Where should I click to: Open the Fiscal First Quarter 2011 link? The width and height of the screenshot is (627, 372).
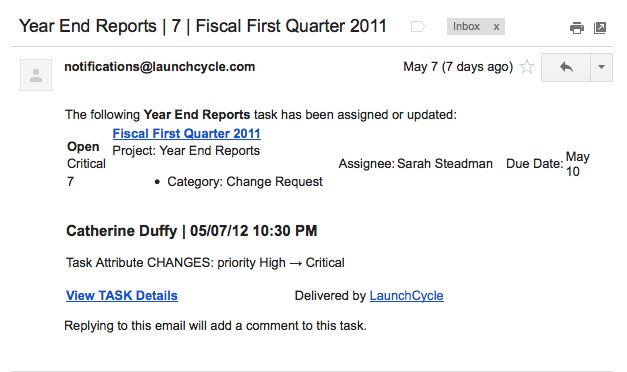click(x=186, y=133)
